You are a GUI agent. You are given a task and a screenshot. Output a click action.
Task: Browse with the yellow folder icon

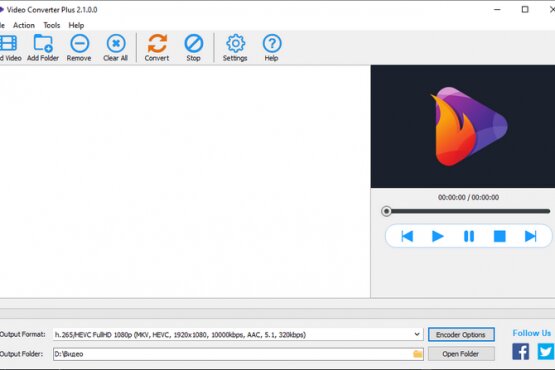pos(418,354)
